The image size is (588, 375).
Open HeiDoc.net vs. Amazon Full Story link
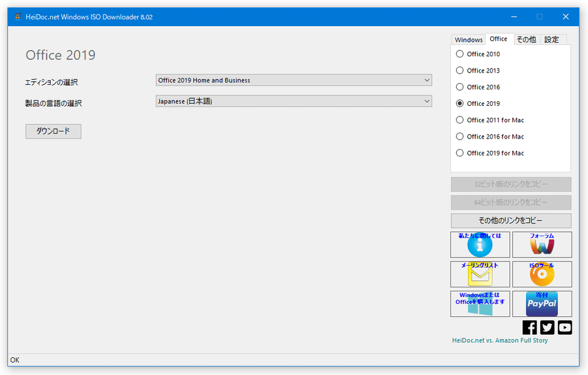[500, 340]
